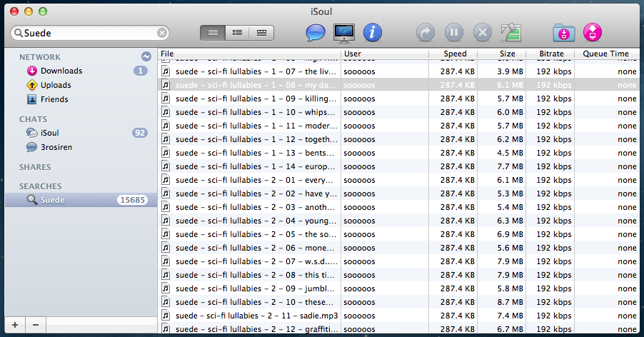Screen dimensions: 644x337
Task: Open the chat bubble toolbar icon
Action: [x=316, y=33]
